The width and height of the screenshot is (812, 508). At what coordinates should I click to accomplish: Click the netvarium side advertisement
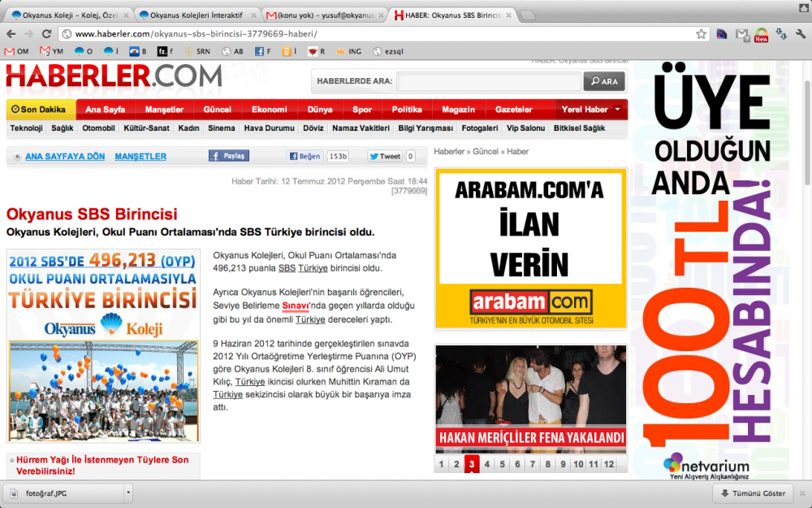pyautogui.click(x=710, y=270)
